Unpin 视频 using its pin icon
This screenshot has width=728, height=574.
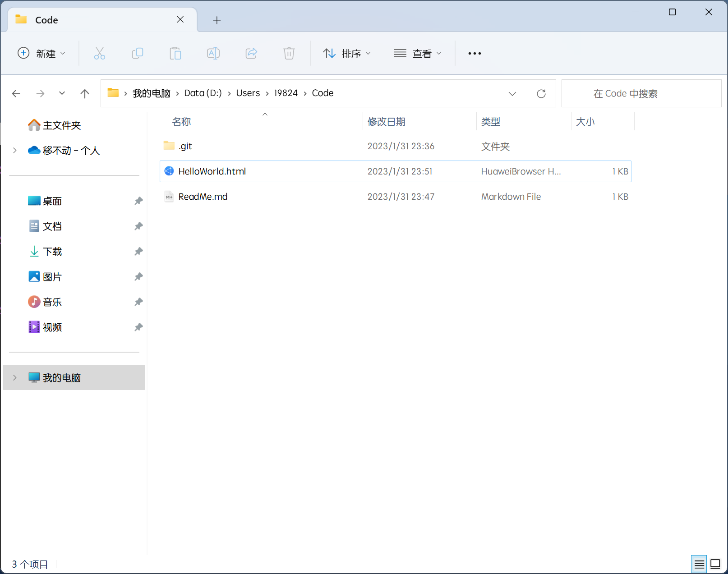(x=138, y=327)
